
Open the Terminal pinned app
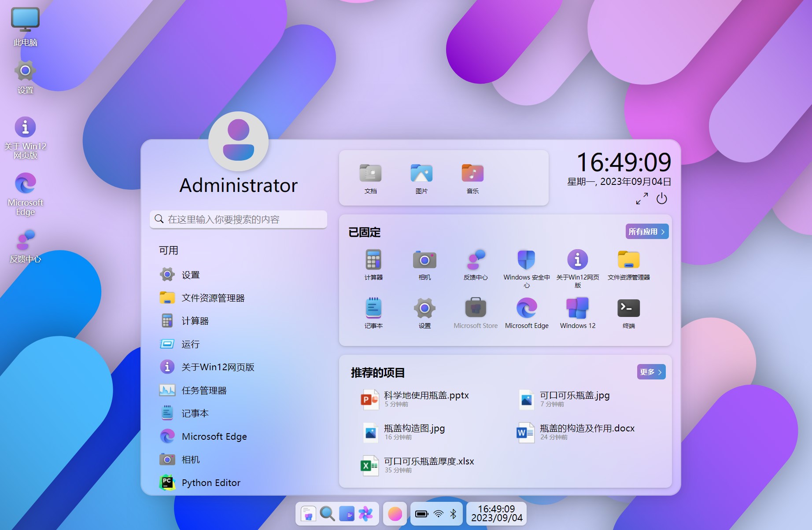point(629,313)
